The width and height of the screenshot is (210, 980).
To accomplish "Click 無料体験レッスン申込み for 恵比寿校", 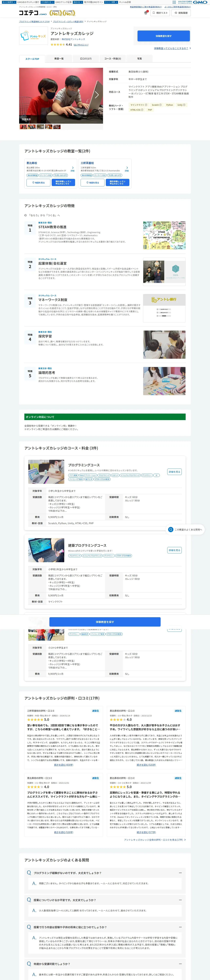I will coord(63,183).
